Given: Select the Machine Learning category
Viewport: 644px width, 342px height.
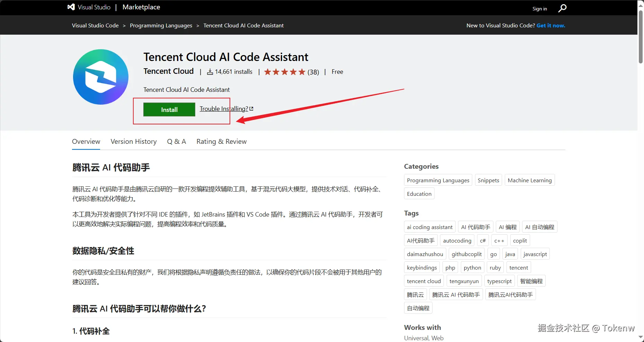Looking at the screenshot, I should [x=530, y=180].
